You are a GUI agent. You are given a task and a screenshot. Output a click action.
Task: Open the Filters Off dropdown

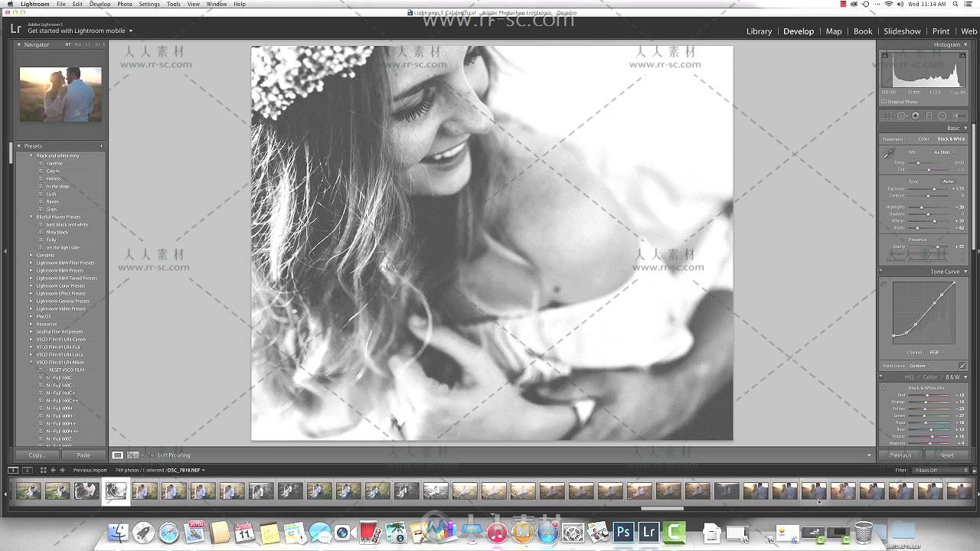(942, 470)
